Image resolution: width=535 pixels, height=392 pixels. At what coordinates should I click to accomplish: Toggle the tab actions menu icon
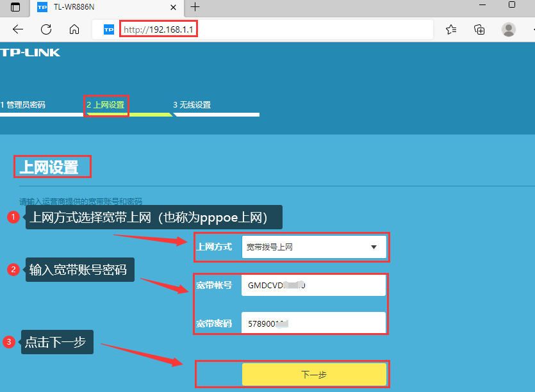pos(15,7)
